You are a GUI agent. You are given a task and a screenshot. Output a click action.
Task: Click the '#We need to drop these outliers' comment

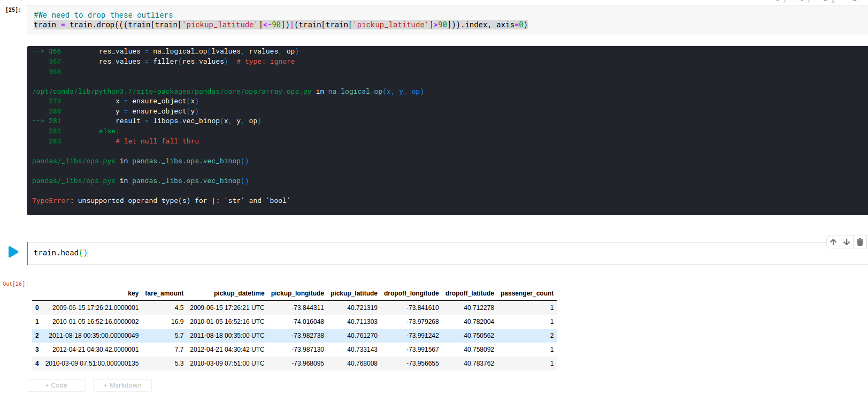pyautogui.click(x=103, y=15)
